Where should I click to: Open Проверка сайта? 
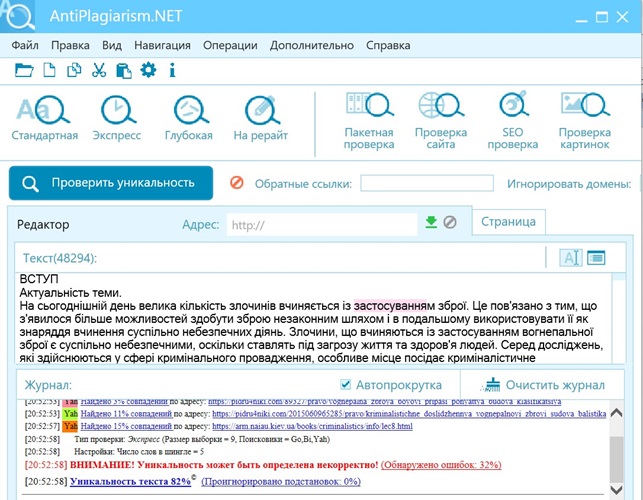[441, 121]
